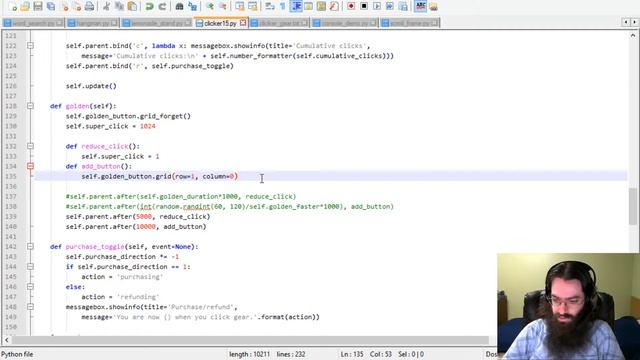Viewport: 640px width, 360px height.
Task: Toggle synchronized horizontal scrolling
Action: click(x=253, y=6)
